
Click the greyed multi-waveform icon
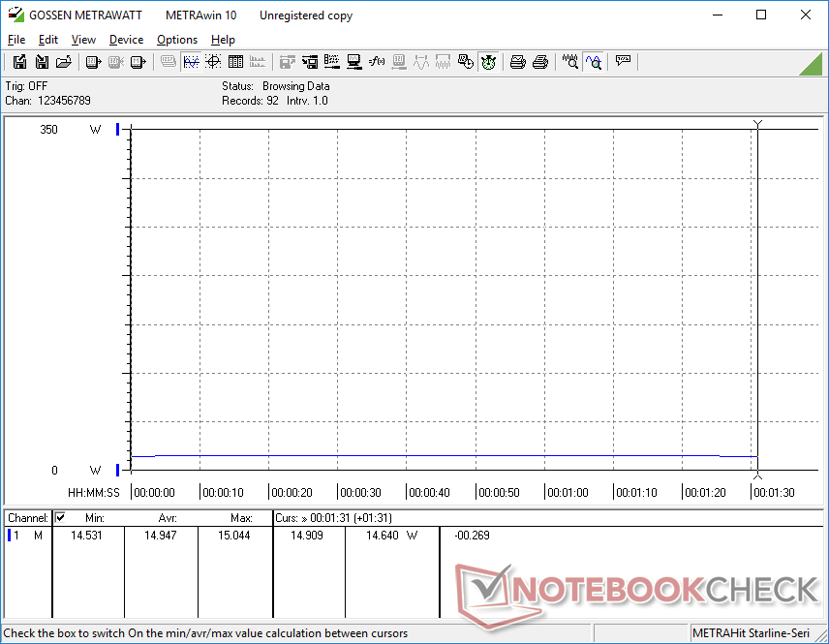[443, 62]
